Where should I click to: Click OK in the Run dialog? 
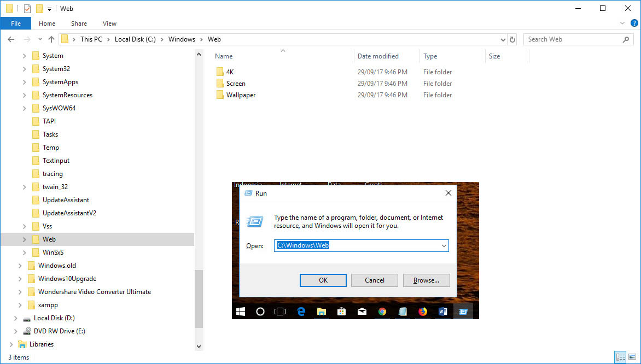pos(323,280)
